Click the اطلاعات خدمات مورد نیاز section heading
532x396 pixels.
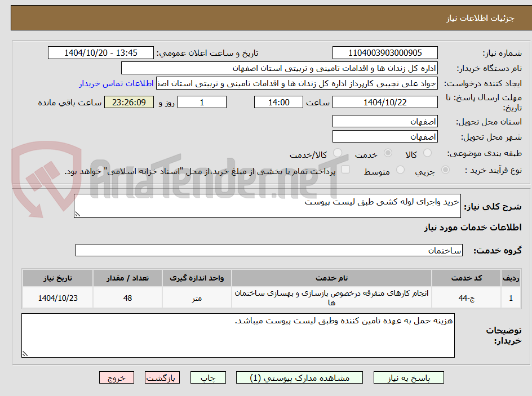(473, 227)
